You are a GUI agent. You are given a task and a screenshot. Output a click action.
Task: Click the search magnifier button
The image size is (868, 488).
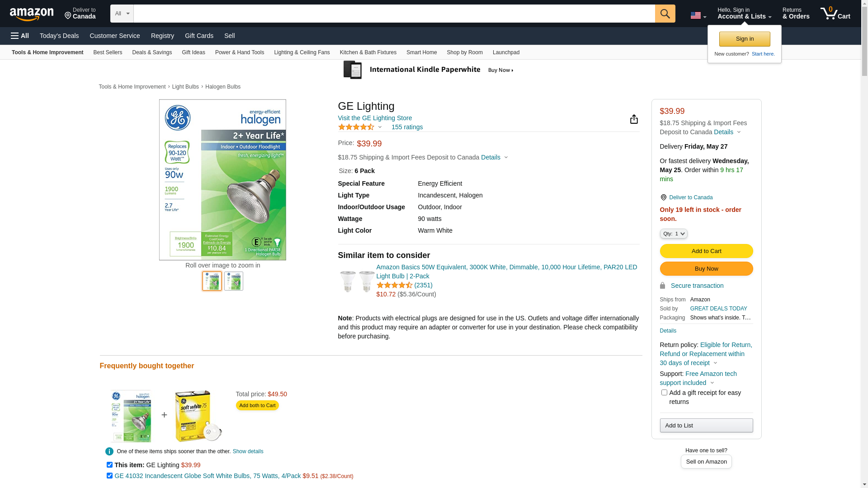[x=665, y=14]
